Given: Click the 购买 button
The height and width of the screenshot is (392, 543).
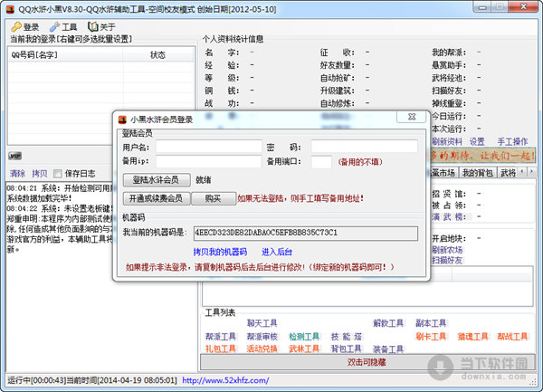Looking at the screenshot, I should point(214,198).
